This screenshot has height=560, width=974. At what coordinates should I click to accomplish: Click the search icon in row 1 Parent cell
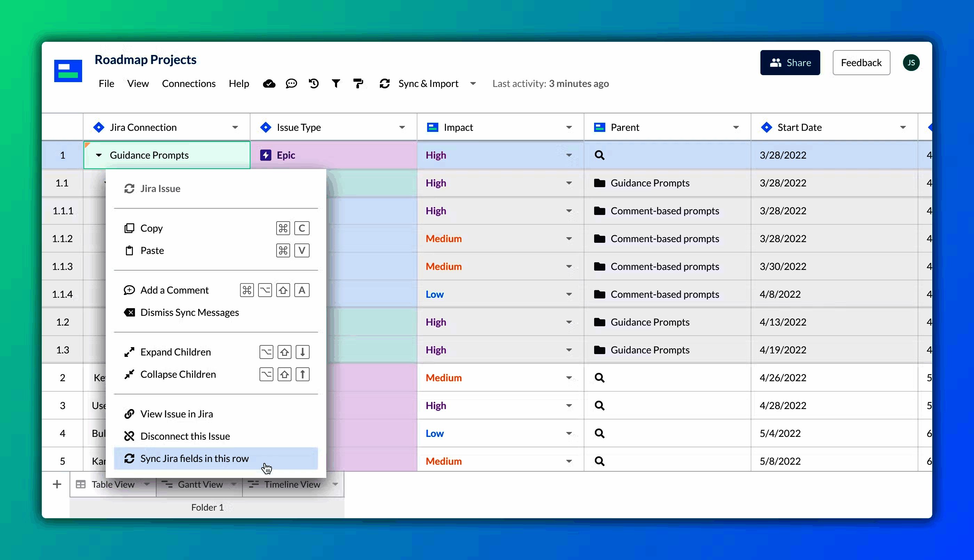pos(599,155)
